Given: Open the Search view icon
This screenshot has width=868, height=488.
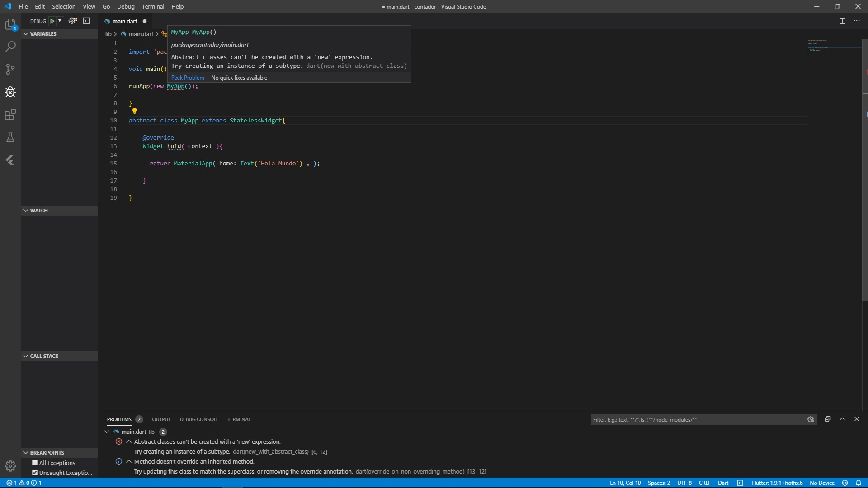Looking at the screenshot, I should coord(10,47).
